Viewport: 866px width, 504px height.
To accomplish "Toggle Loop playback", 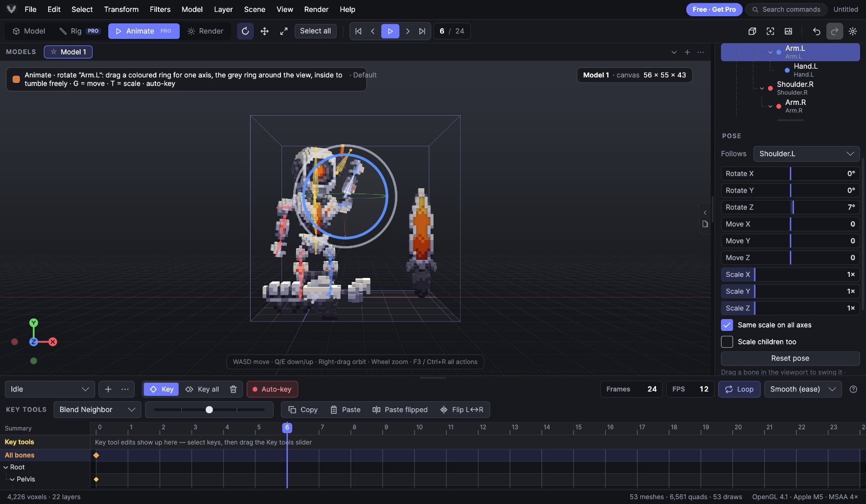I will [x=739, y=389].
